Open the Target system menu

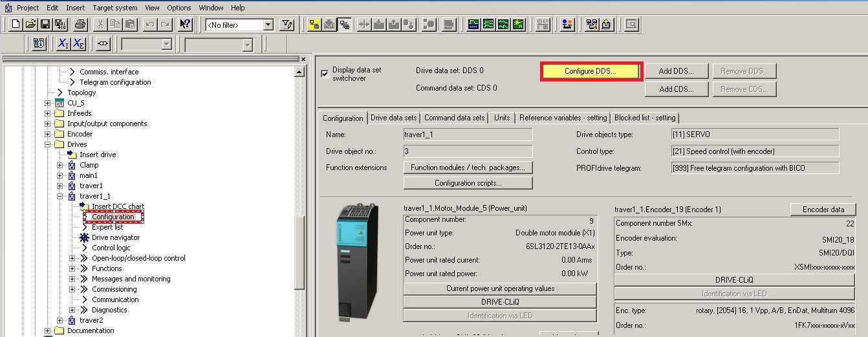115,8
